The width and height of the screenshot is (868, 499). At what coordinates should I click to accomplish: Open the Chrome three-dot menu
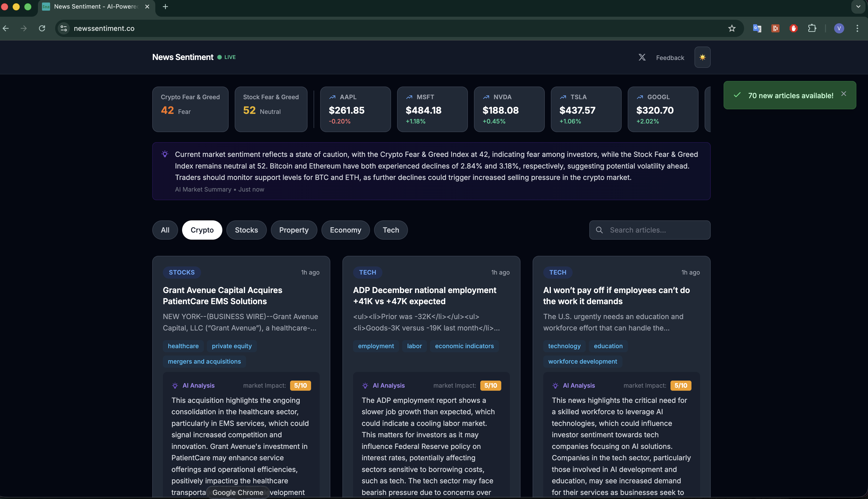pyautogui.click(x=857, y=28)
